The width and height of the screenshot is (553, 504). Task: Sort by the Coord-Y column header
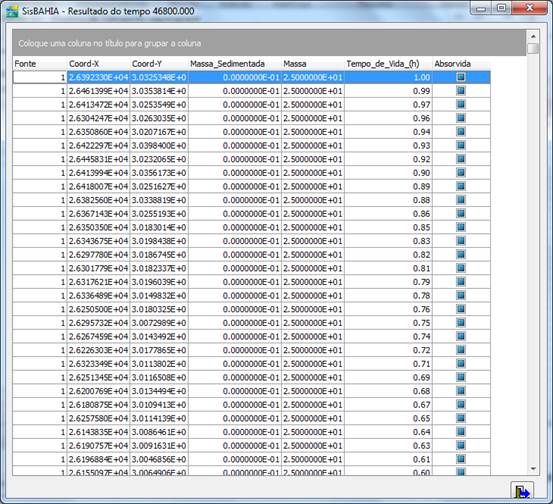point(159,64)
